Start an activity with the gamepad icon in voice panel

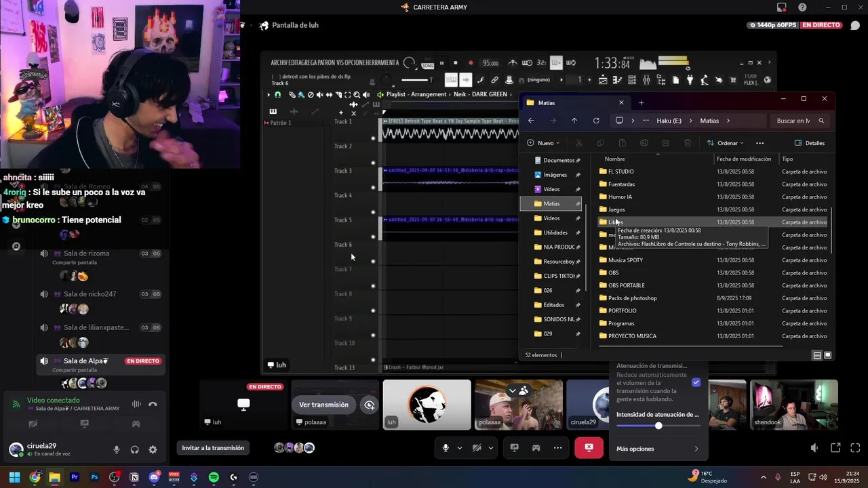coord(136,424)
